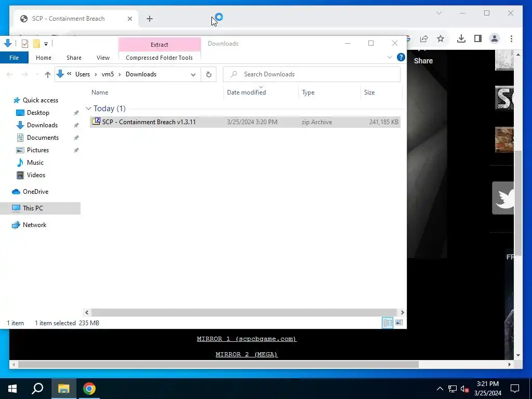Viewport: 532px width, 399px height.
Task: Click the New folder quick access icon
Action: pyautogui.click(x=36, y=44)
